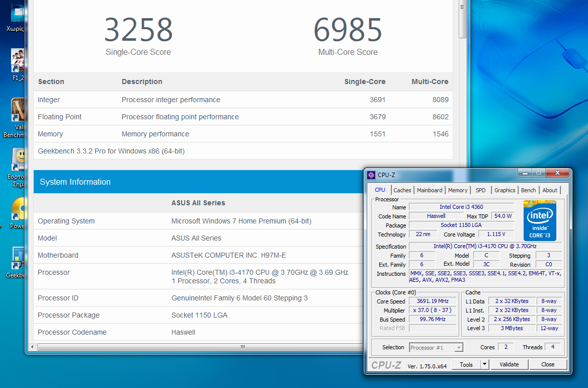Viewport: 588px width, 388px height.
Task: Click the Geekbench 3.3.2 Pro version text
Action: click(x=111, y=151)
